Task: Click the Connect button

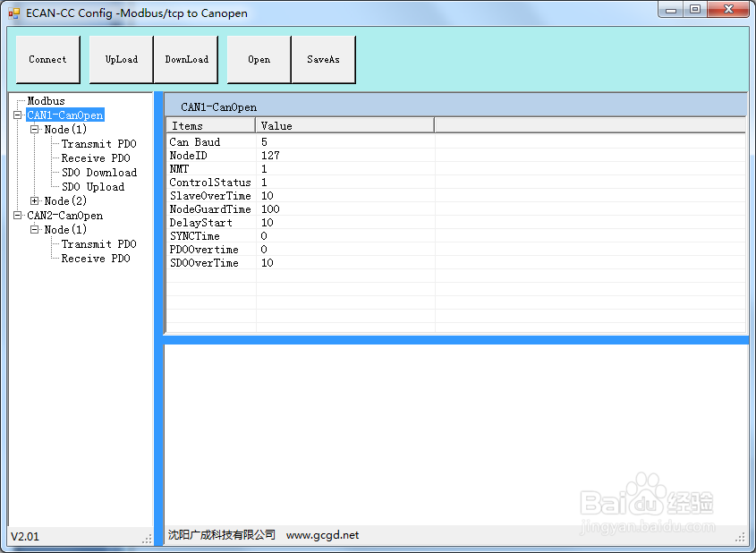Action: coord(47,59)
